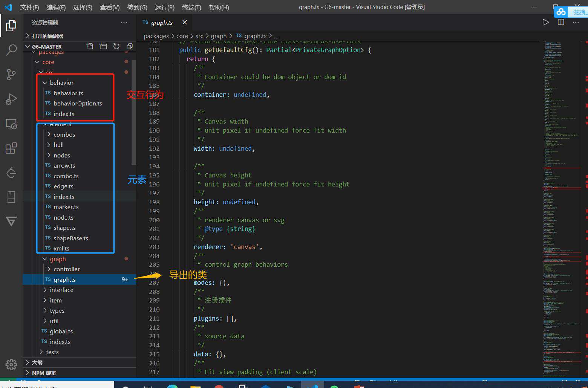Open the Explorer view in activity bar
Image resolution: width=588 pixels, height=388 pixels.
(11, 26)
